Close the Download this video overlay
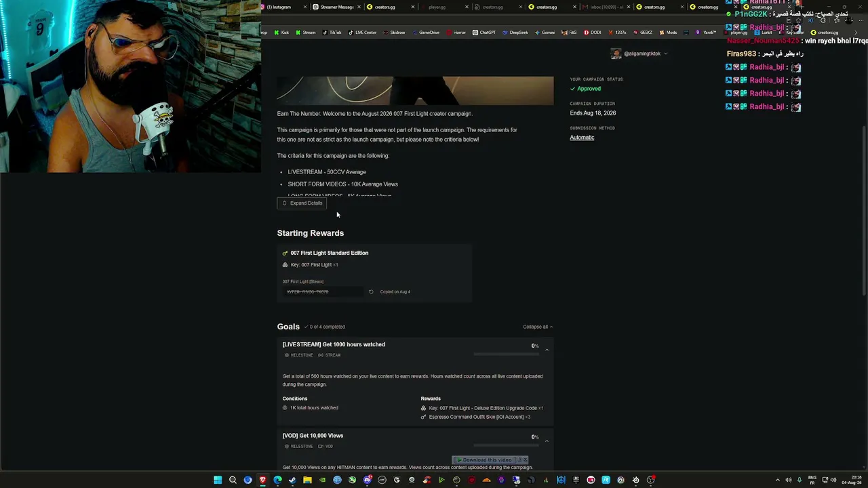The image size is (868, 488). [x=524, y=460]
